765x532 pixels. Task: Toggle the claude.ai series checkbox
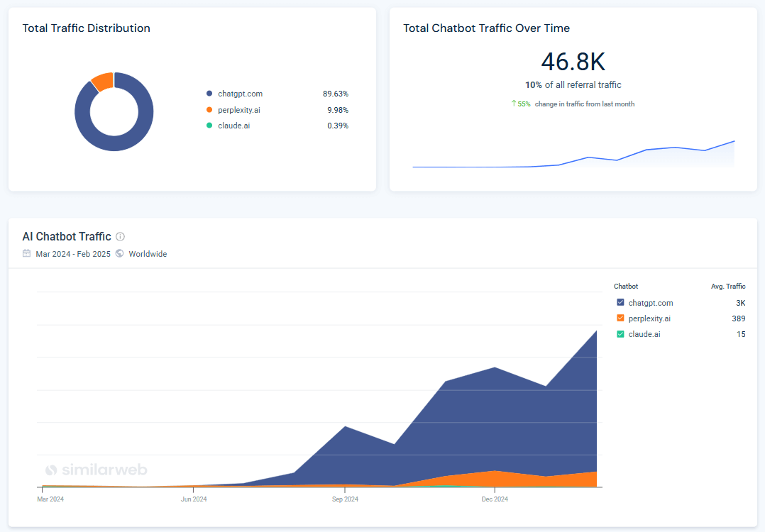[x=620, y=334]
